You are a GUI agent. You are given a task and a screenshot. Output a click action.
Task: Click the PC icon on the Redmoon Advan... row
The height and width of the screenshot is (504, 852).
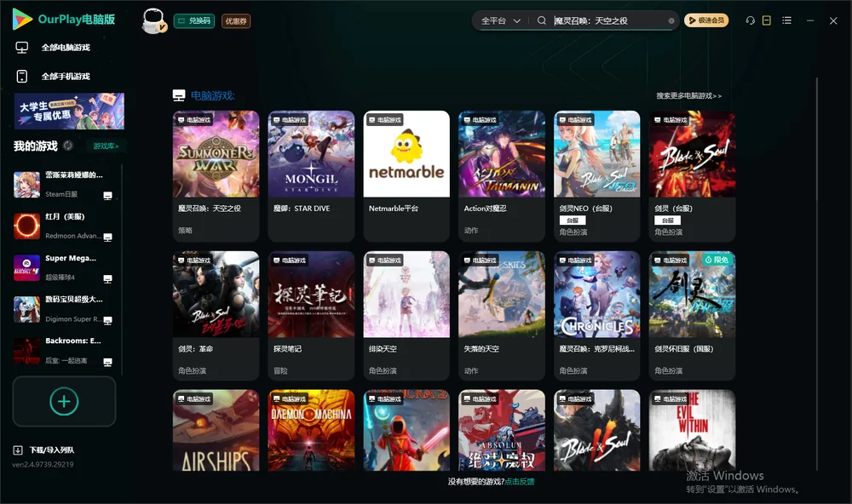click(x=107, y=238)
